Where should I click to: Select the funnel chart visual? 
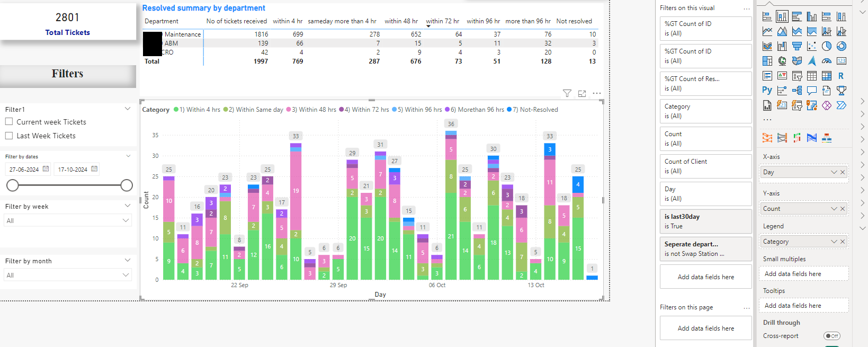[797, 46]
